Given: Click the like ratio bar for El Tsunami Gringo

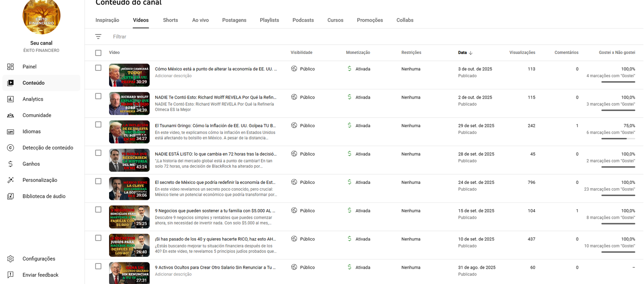Looking at the screenshot, I should (x=618, y=139).
